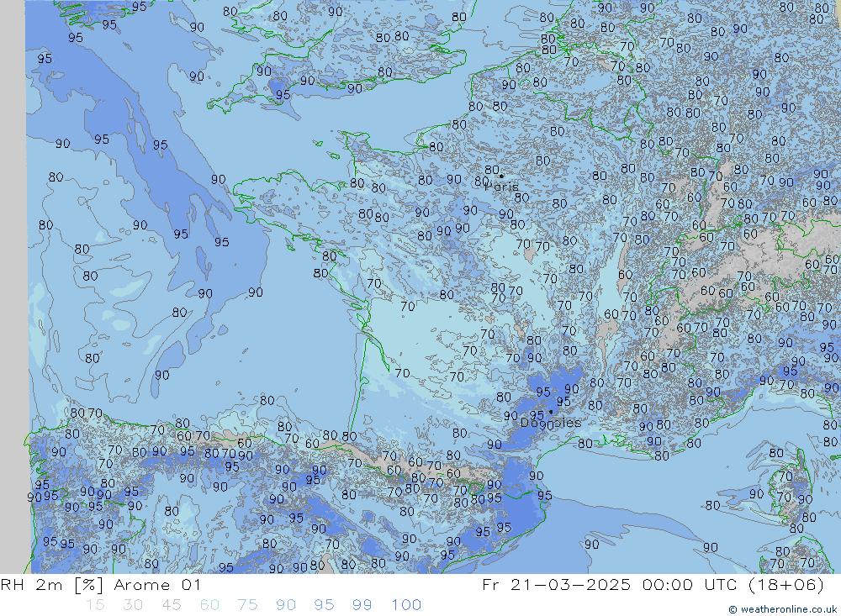This screenshot has height=616, width=841.
Task: Pick the 60 value in the legend scale
Action: click(209, 605)
